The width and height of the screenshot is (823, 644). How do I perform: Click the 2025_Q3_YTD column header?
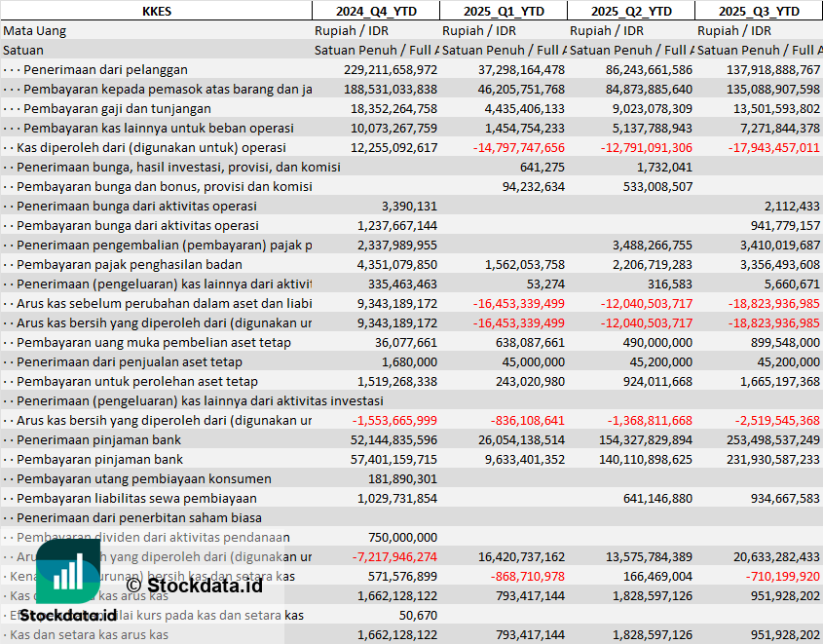(759, 11)
